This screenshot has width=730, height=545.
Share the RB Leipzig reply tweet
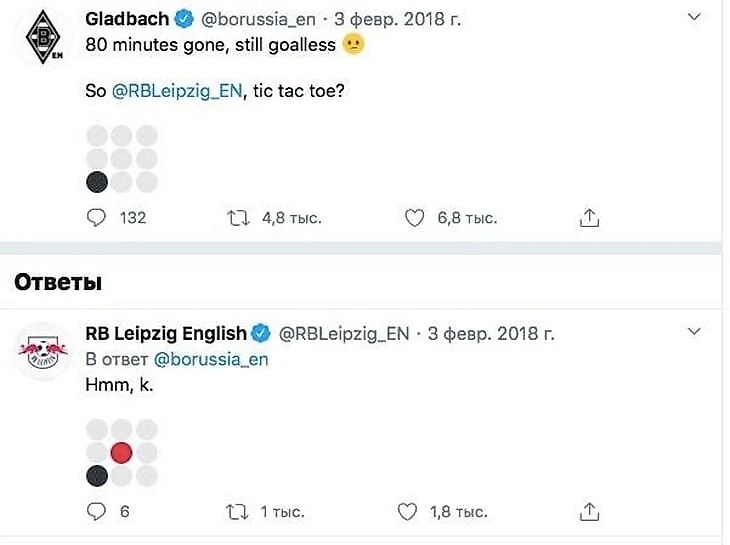coord(590,512)
